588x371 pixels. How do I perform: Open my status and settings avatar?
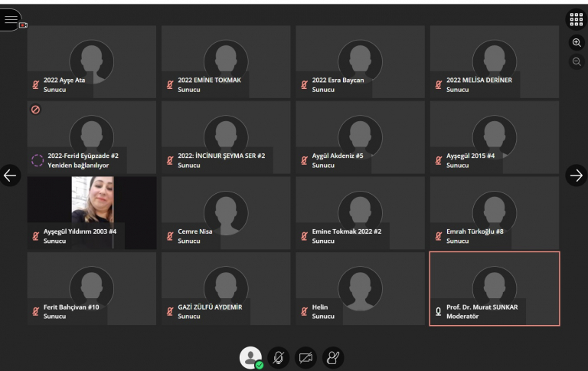pyautogui.click(x=250, y=357)
